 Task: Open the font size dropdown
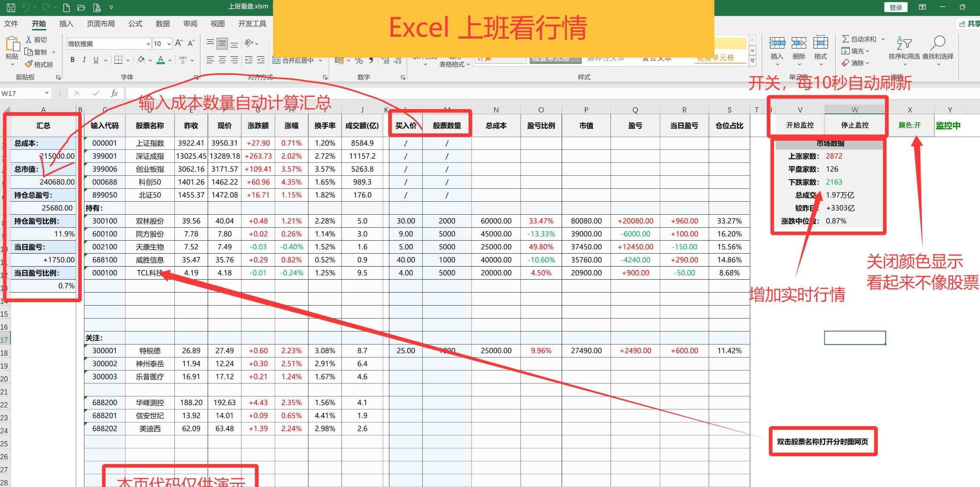pos(169,44)
